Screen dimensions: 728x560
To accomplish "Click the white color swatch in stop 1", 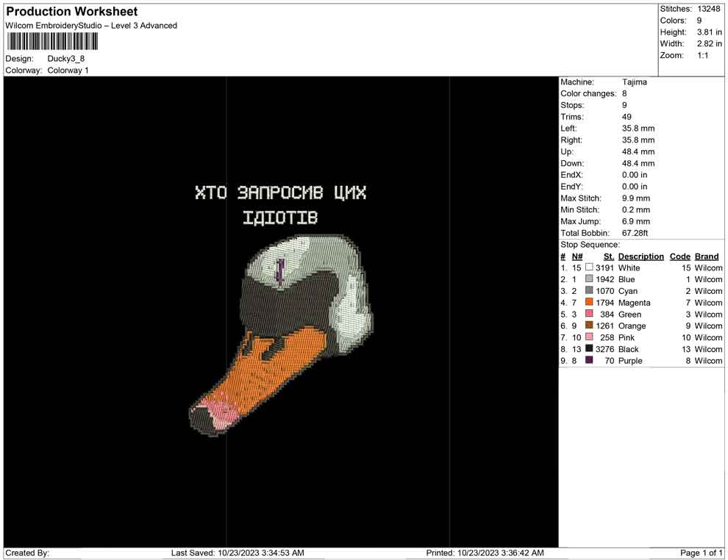I will 589,268.
